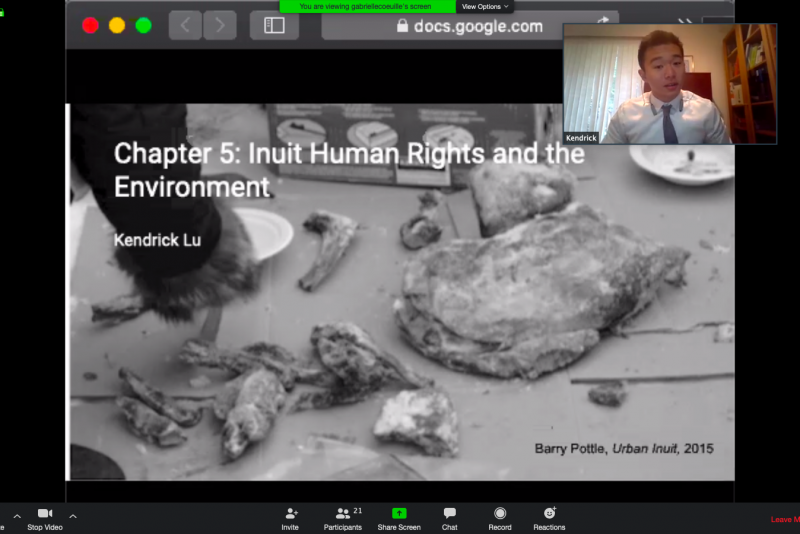Click the Kendrick name label on video

581,138
